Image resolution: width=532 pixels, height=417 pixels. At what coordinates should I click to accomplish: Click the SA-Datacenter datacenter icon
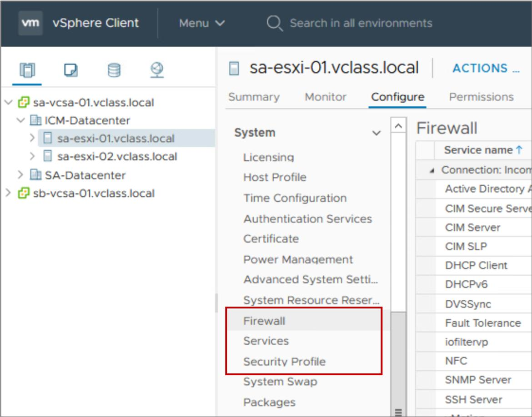pos(35,174)
